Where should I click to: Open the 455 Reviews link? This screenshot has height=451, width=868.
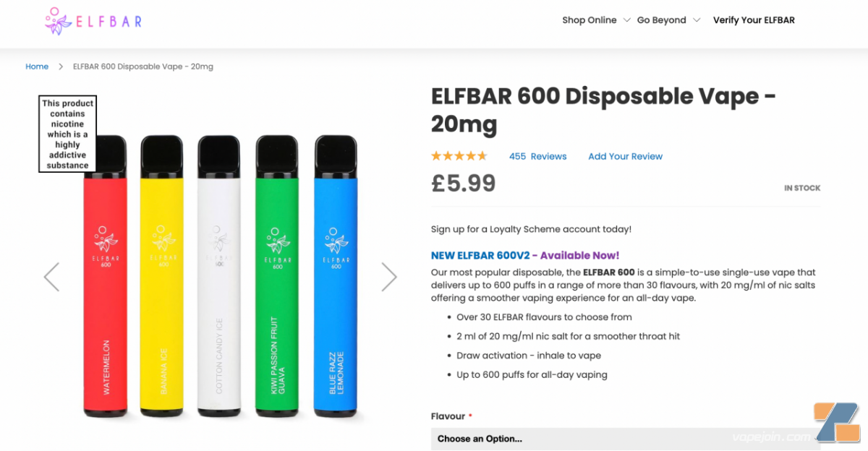click(x=537, y=156)
